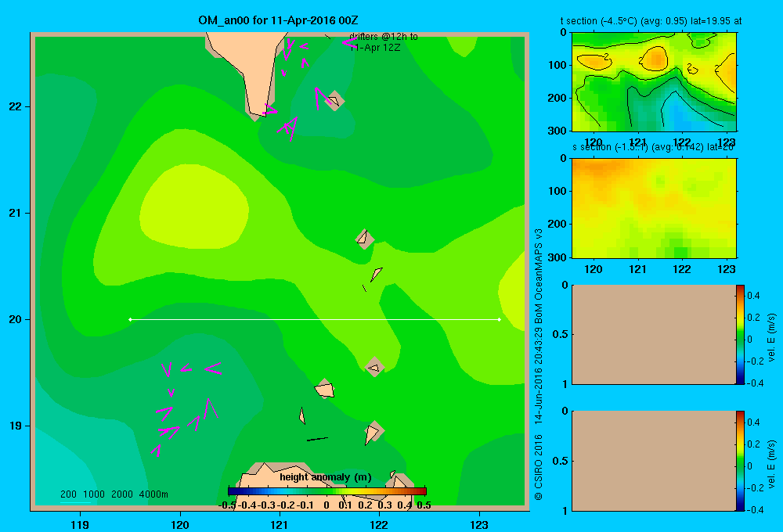Open the salinity section plot
Screen dimensions: 783x532
click(654, 208)
